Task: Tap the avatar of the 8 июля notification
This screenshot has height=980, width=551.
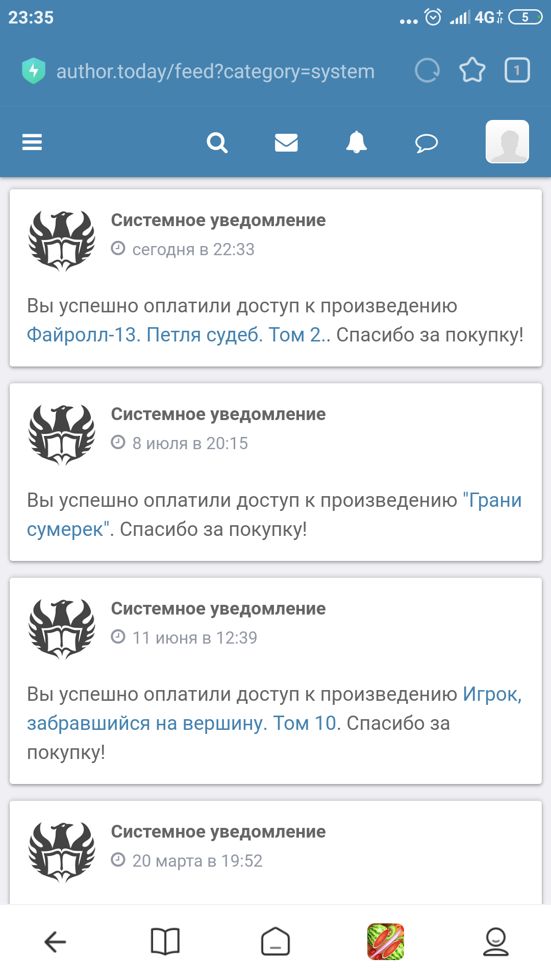Action: (62, 435)
